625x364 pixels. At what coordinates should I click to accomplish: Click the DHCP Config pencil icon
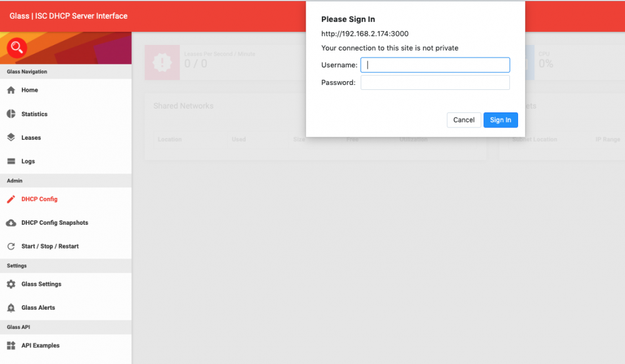(x=11, y=199)
